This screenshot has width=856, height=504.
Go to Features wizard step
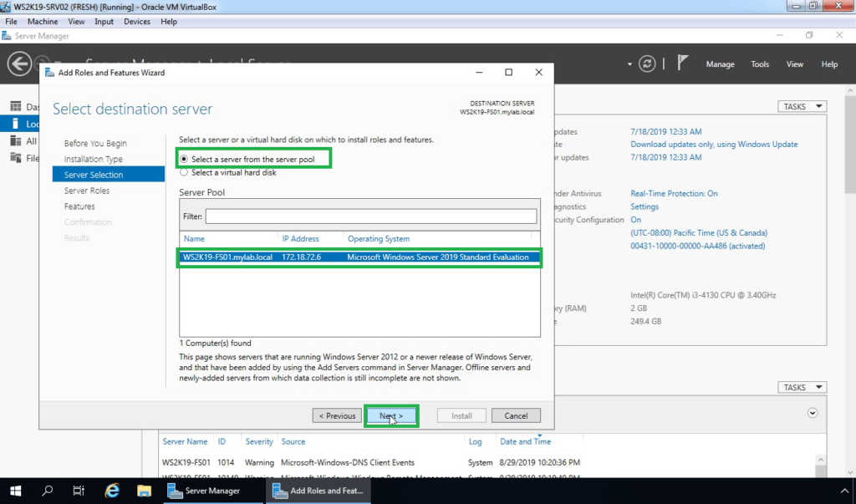pos(79,206)
